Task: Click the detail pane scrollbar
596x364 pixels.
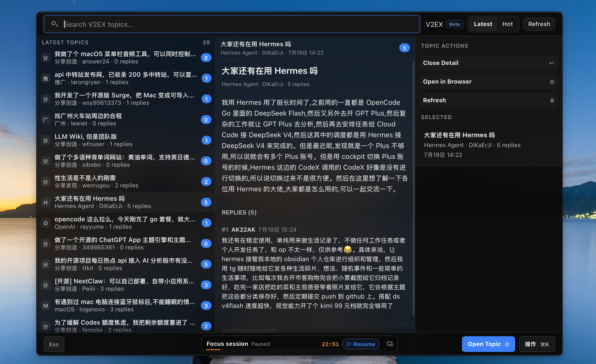Action: (413, 188)
